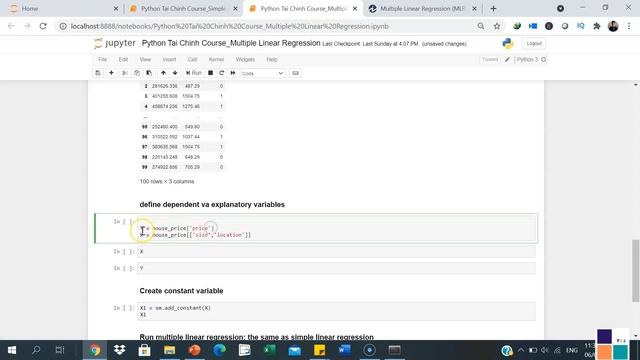Open PowerPoint from the taskbar
This screenshot has height=360, width=640.
[195, 350]
